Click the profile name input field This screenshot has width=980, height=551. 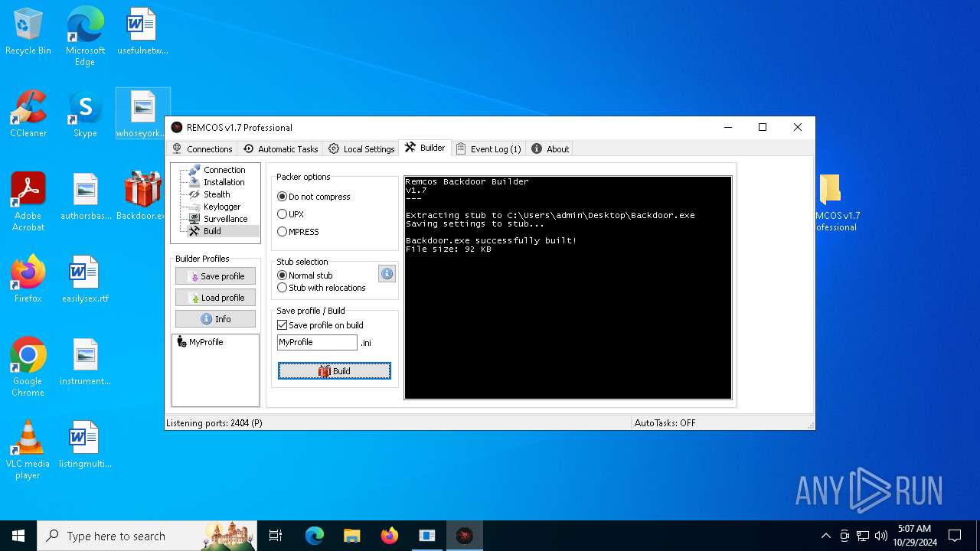[x=317, y=342]
